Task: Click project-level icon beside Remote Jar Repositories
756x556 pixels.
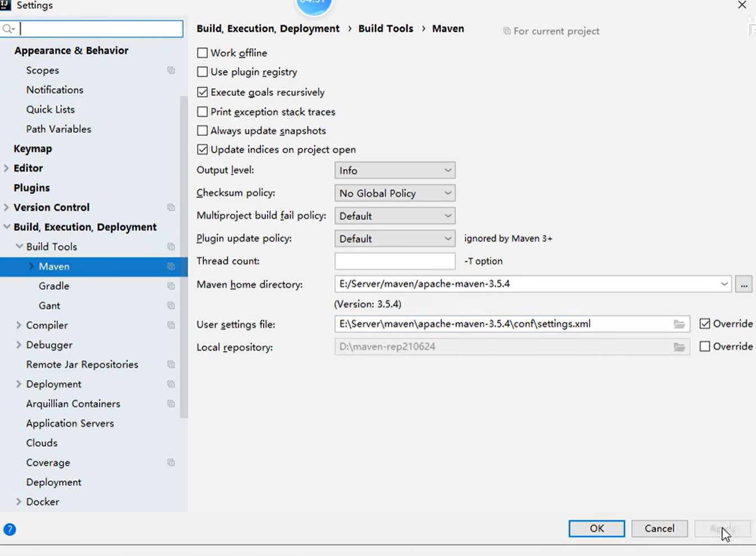Action: (x=171, y=364)
